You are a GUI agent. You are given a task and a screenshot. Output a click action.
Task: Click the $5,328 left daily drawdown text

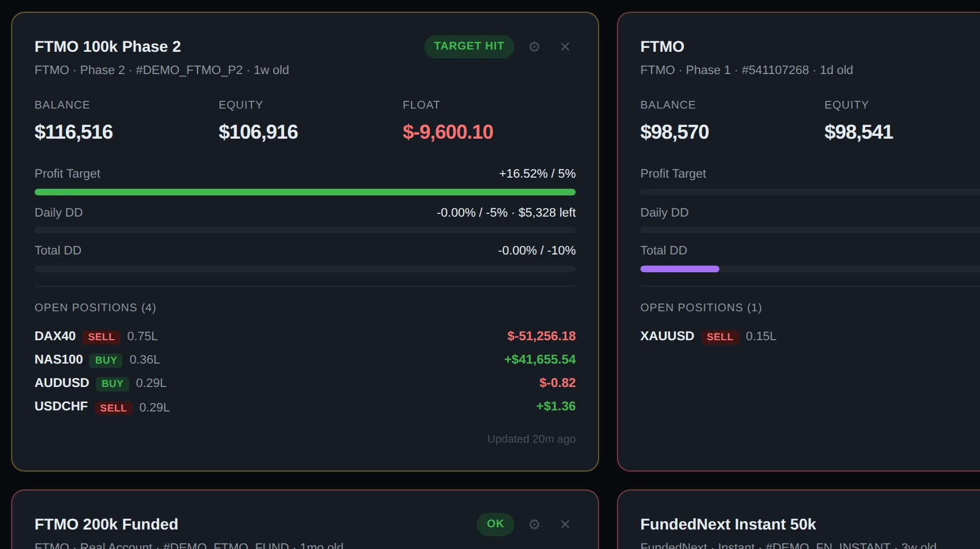tap(547, 213)
